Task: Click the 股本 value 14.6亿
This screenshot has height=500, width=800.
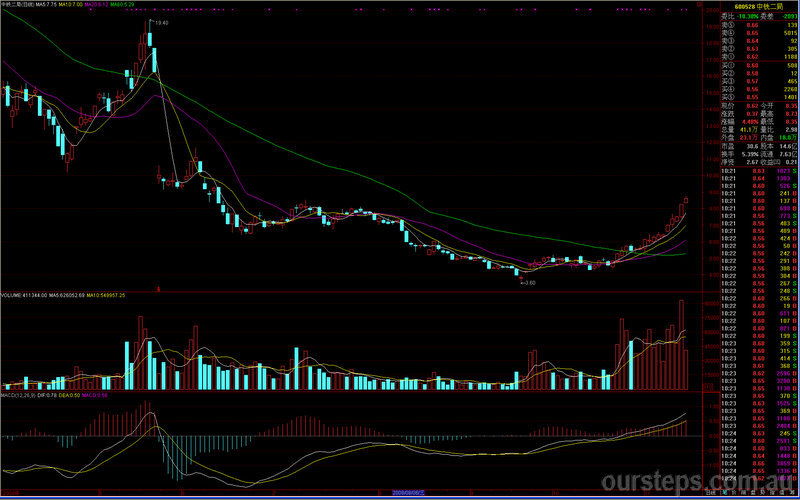Action: [789, 146]
